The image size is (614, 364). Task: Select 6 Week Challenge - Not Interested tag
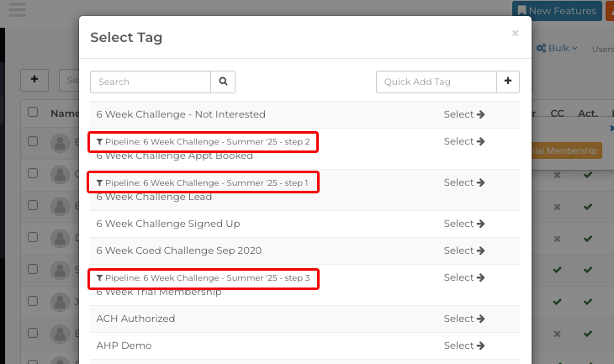pyautogui.click(x=464, y=114)
